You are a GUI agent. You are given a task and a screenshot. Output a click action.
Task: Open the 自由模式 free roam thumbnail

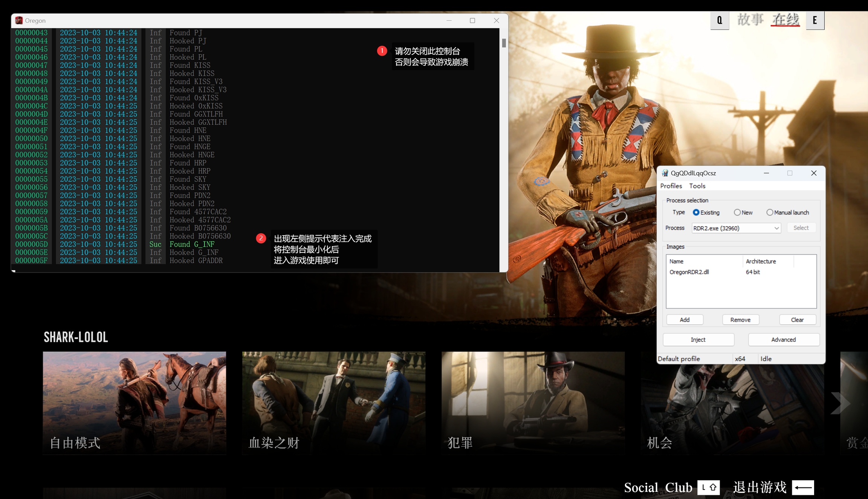[x=134, y=403]
